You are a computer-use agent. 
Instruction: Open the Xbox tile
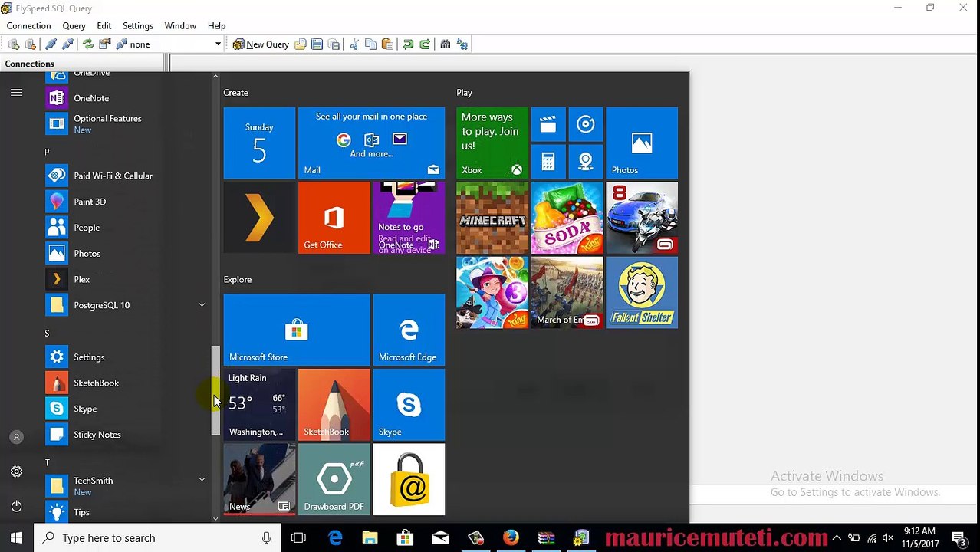coord(492,143)
